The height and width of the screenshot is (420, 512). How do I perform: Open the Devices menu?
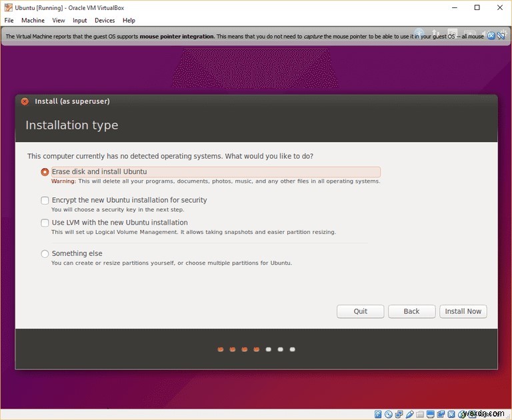click(105, 20)
